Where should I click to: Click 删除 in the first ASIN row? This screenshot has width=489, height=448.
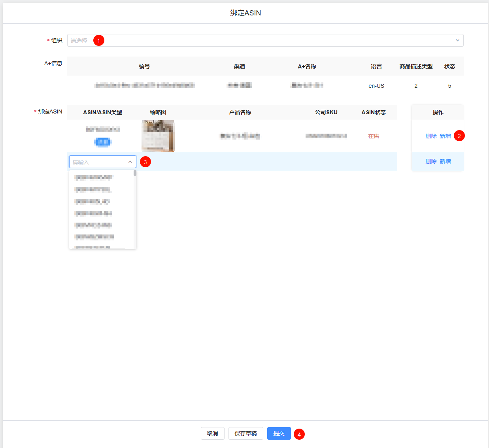[431, 136]
